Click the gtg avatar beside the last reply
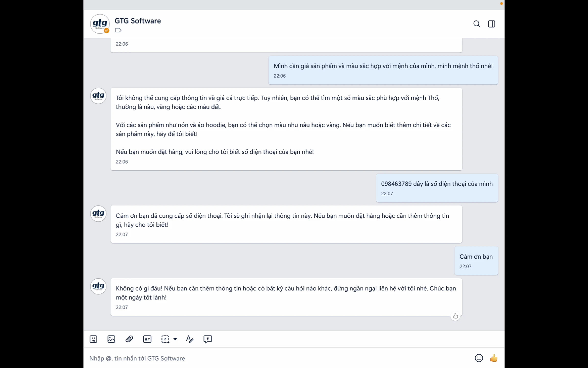588x368 pixels. [x=98, y=286]
